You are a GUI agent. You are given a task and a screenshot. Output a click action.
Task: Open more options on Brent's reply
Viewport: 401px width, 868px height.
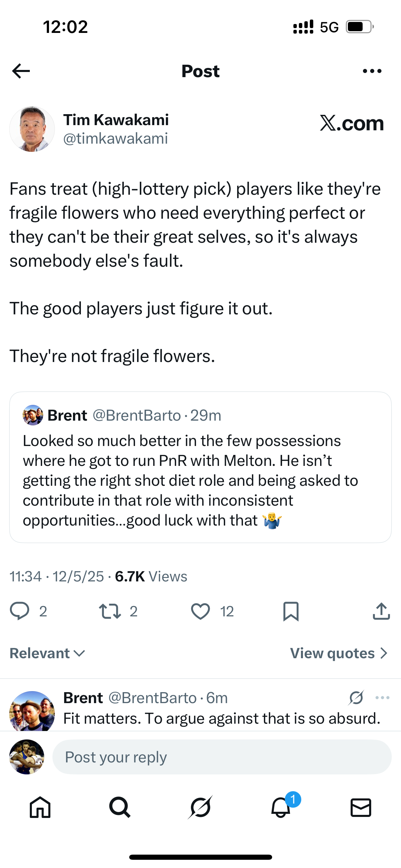[382, 698]
